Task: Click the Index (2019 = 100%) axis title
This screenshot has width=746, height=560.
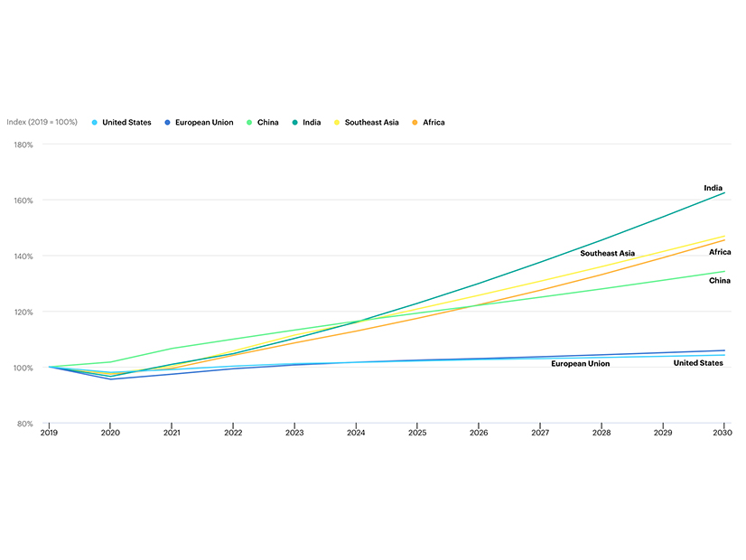Action: click(x=42, y=122)
